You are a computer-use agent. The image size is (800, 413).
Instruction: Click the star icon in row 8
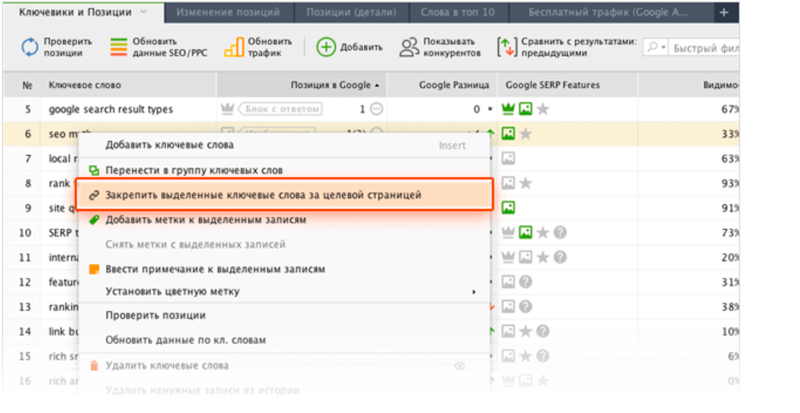526,183
